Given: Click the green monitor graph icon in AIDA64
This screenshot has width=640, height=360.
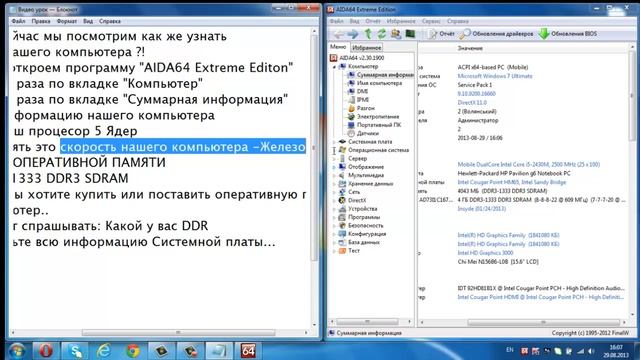Looking at the screenshot, I should pyautogui.click(x=410, y=34).
